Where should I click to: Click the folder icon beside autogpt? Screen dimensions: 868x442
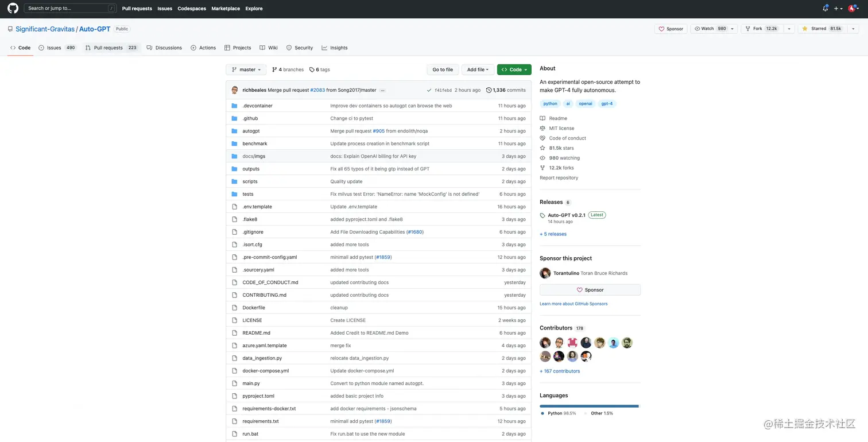(x=234, y=131)
